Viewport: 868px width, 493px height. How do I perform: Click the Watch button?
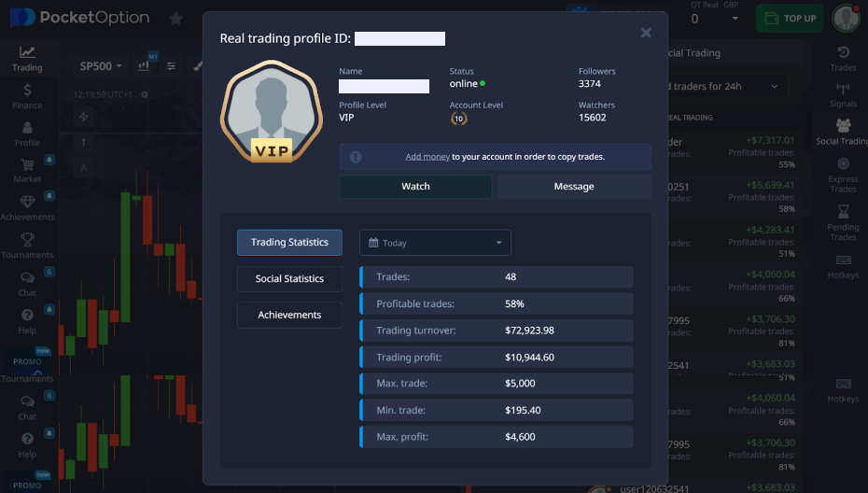415,186
